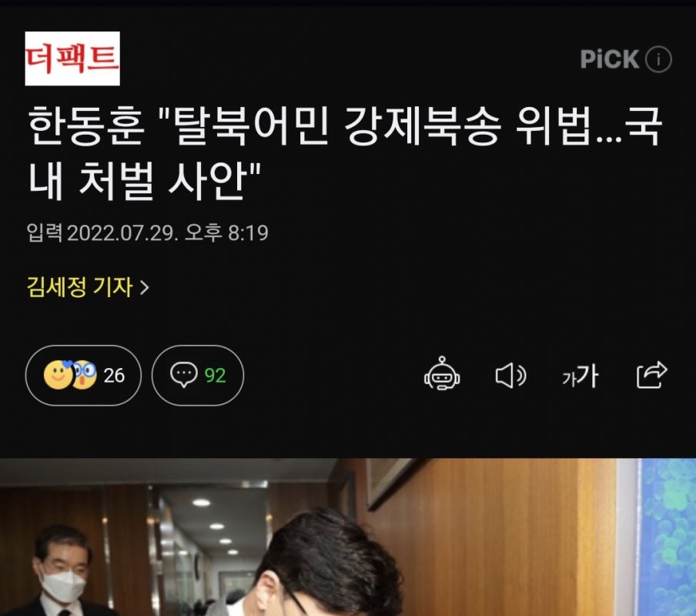This screenshot has width=696, height=616.
Task: Open the 더팩트 publisher logo
Action: (x=72, y=59)
